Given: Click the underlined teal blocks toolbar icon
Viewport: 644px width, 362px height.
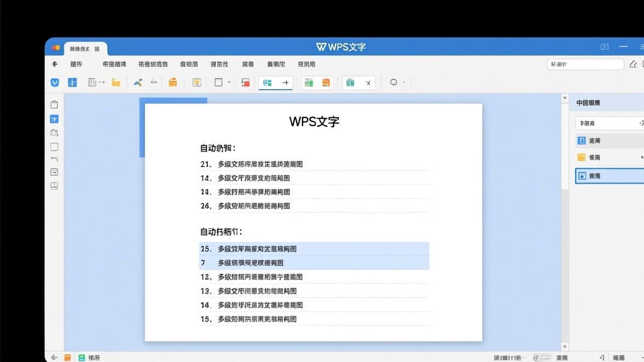Looking at the screenshot, I should point(268,83).
